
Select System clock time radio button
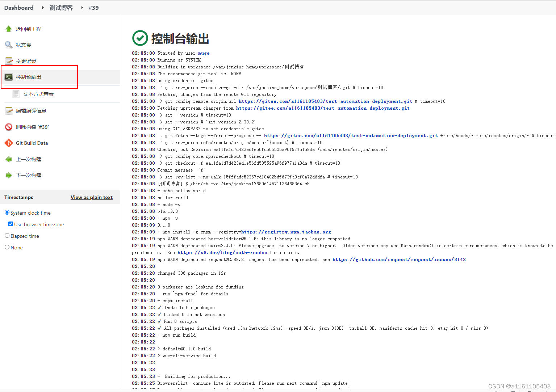[x=7, y=212]
